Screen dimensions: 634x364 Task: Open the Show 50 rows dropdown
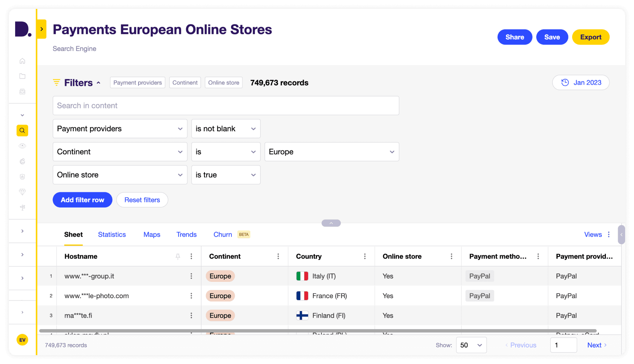471,345
